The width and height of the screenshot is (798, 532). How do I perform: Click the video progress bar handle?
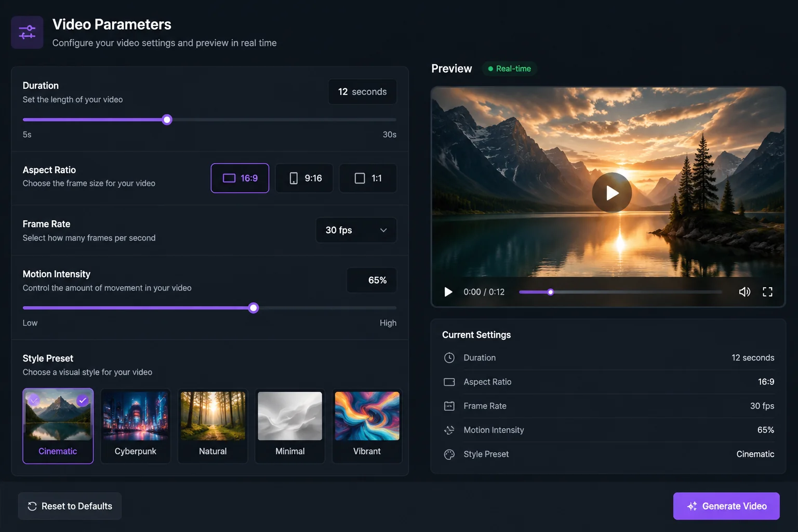(x=551, y=292)
